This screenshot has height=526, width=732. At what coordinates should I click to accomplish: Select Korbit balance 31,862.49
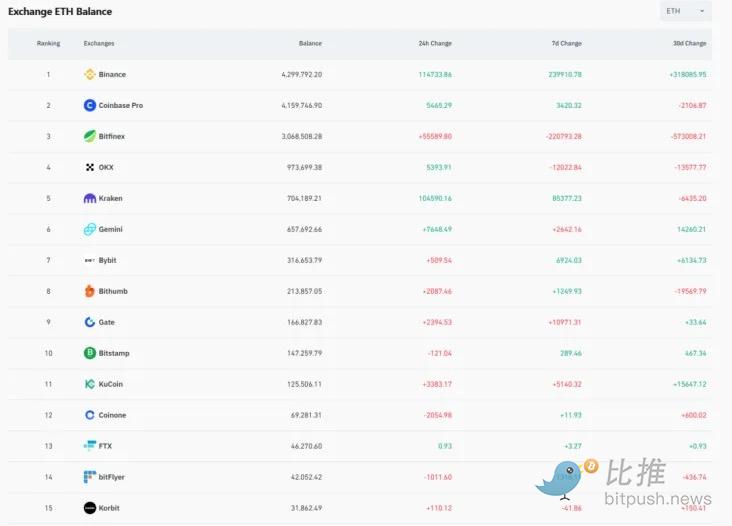306,508
